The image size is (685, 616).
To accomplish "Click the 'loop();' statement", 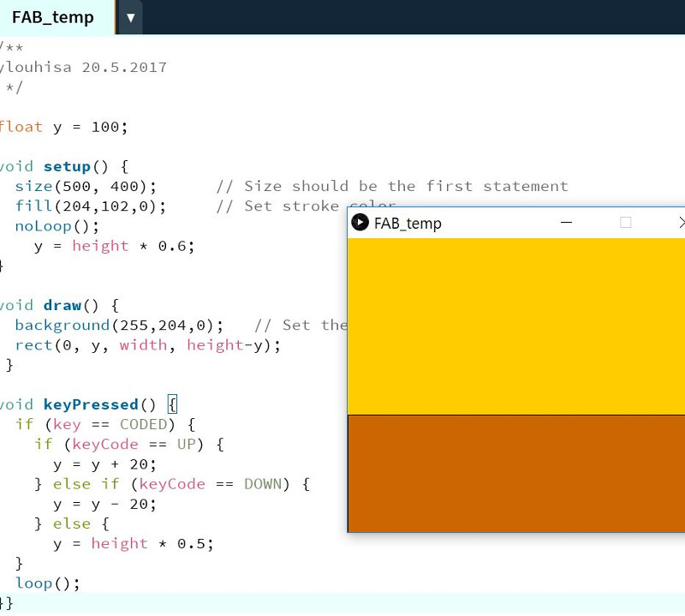I will (48, 583).
